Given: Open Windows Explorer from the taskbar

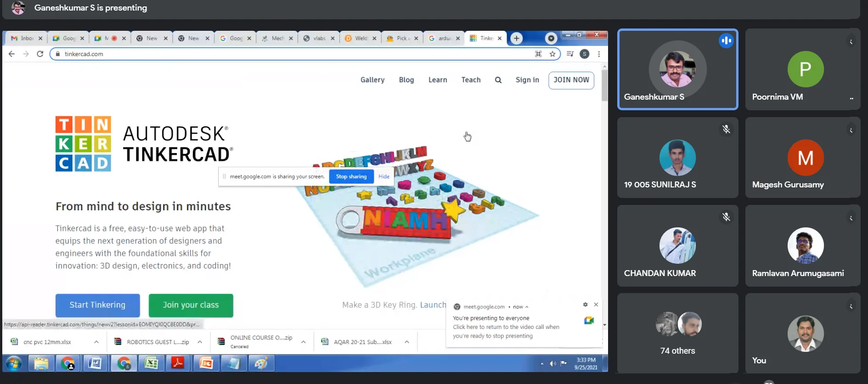Looking at the screenshot, I should tap(41, 363).
